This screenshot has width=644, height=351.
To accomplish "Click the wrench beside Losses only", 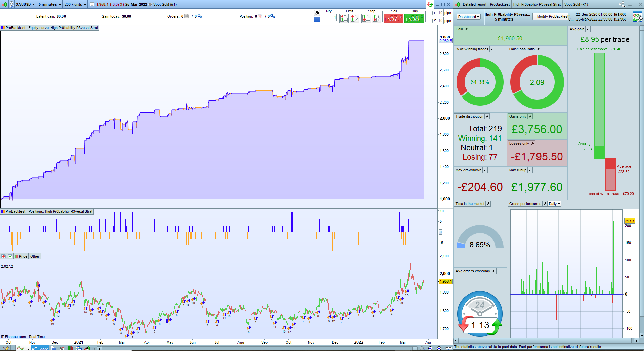I will (x=533, y=143).
